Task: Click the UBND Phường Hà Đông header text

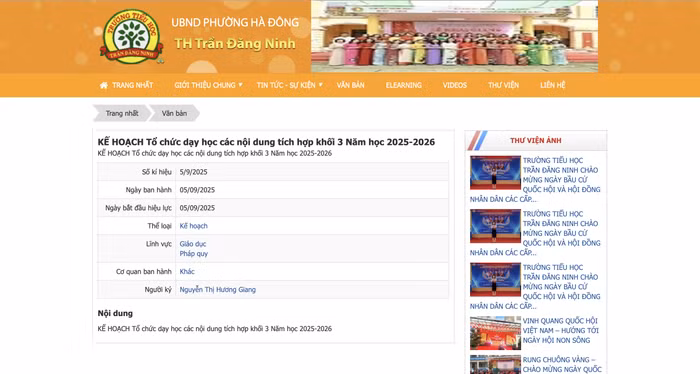Action: click(x=235, y=22)
